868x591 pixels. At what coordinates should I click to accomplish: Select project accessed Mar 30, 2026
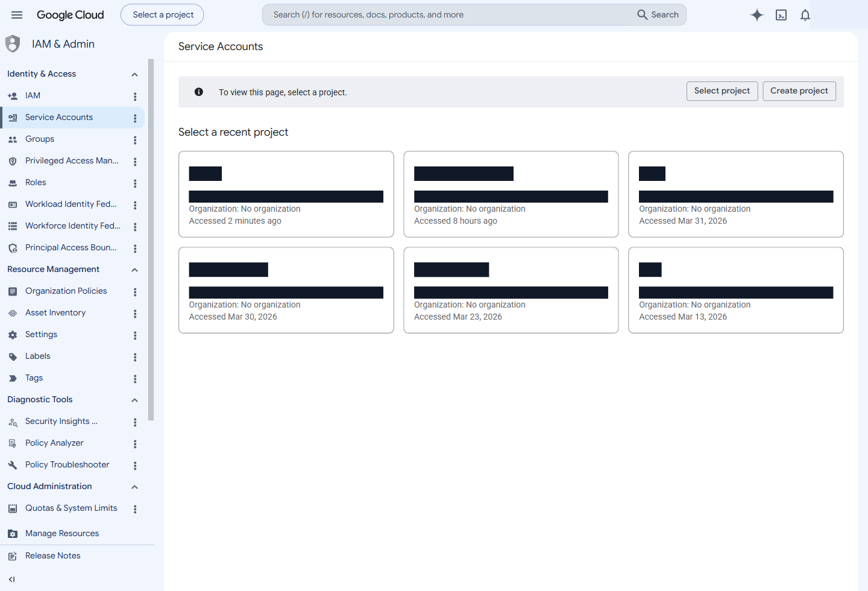pyautogui.click(x=286, y=290)
